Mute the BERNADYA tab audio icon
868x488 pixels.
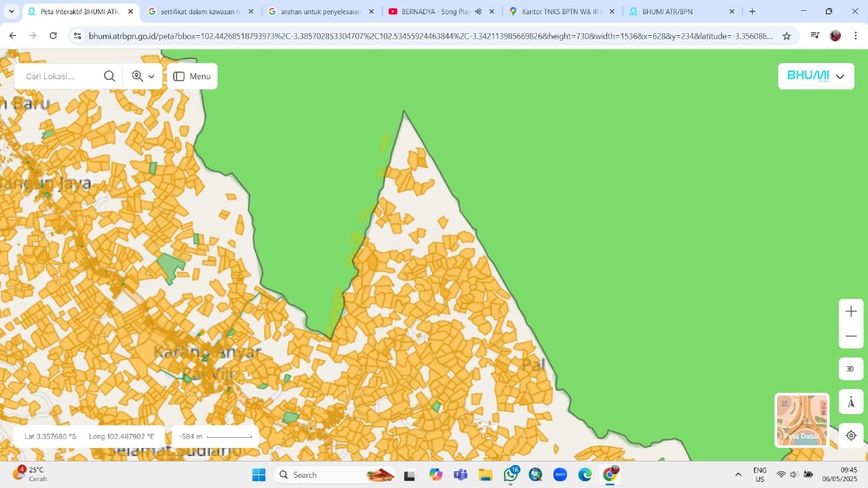pyautogui.click(x=478, y=12)
